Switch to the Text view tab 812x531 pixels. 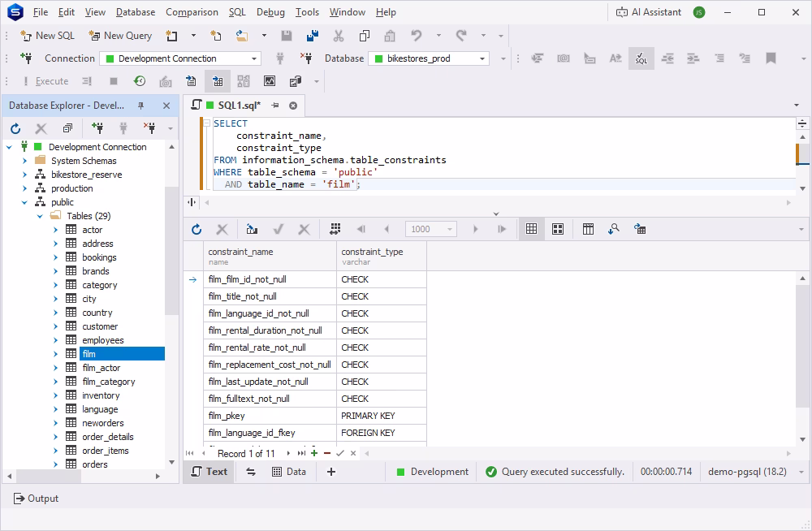tap(209, 472)
